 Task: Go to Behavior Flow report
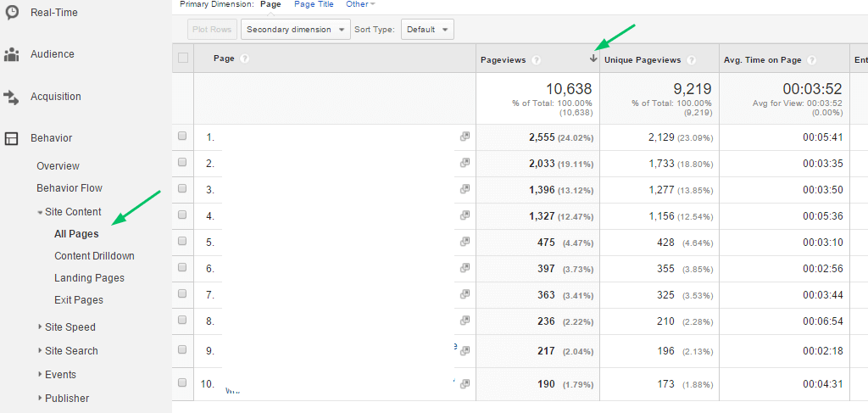tap(70, 188)
